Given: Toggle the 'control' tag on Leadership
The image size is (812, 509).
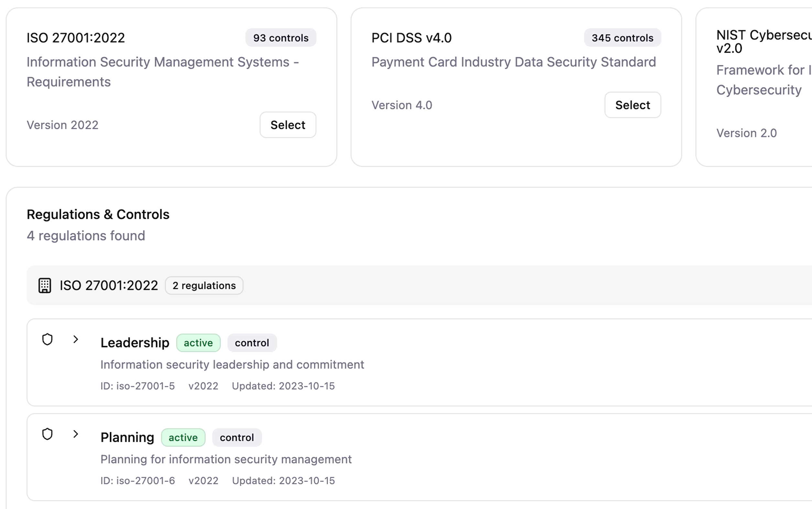Looking at the screenshot, I should [252, 343].
